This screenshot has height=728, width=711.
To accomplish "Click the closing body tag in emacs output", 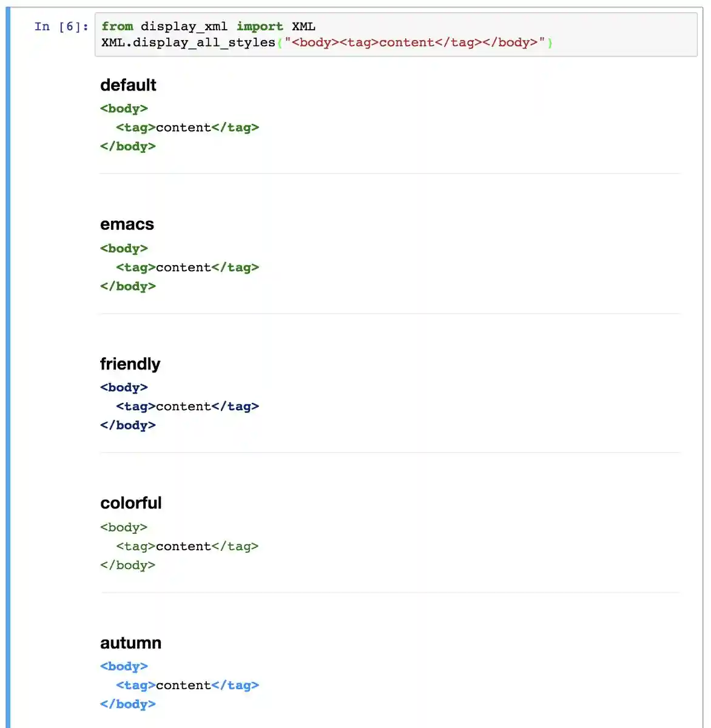I will pos(128,286).
